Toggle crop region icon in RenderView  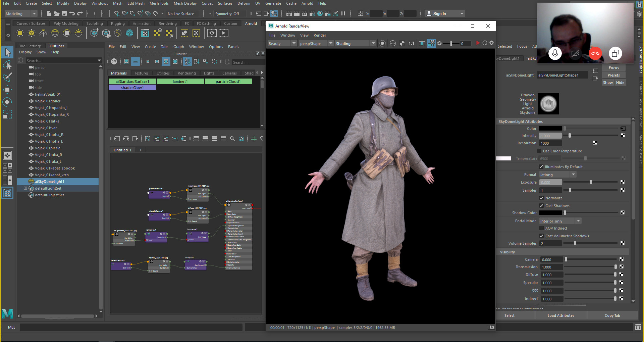pos(422,43)
